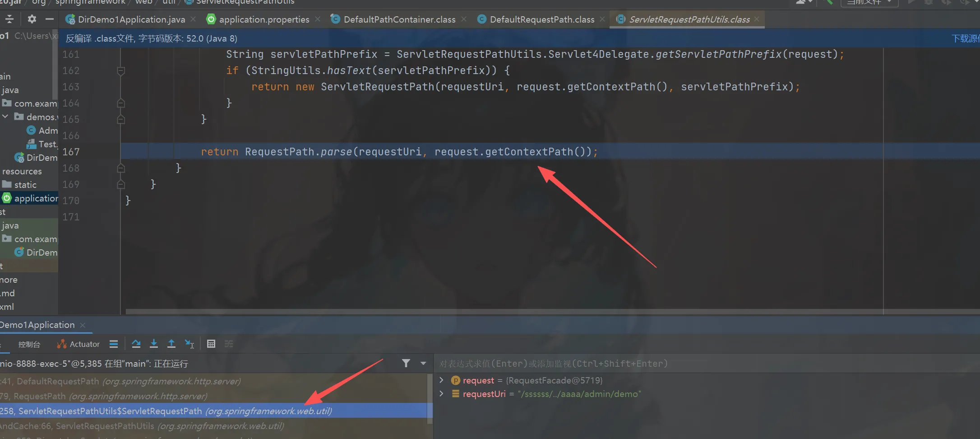Close the DirDemo1Application.java tab
The height and width of the screenshot is (439, 980).
coord(193,19)
